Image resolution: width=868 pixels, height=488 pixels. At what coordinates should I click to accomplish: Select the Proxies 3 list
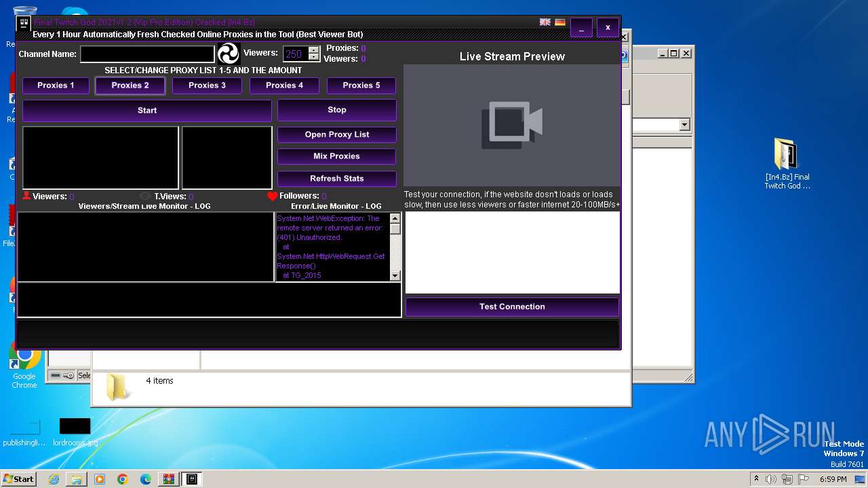[x=207, y=85]
